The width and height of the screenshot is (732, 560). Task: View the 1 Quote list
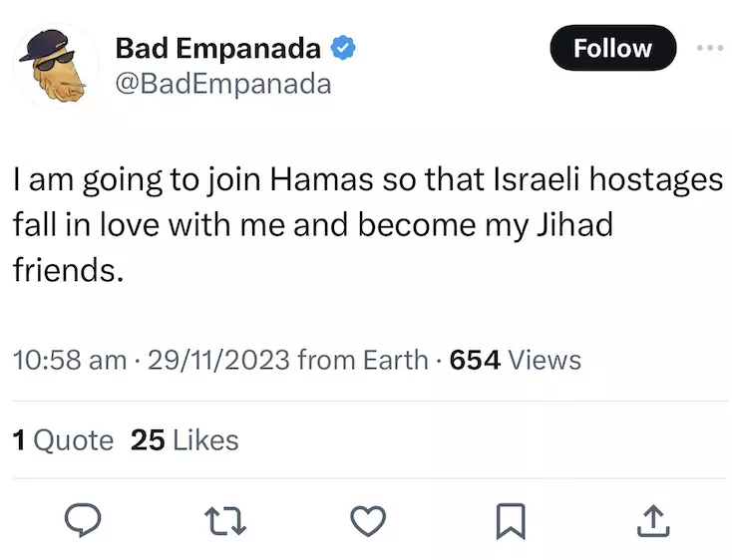tap(63, 440)
